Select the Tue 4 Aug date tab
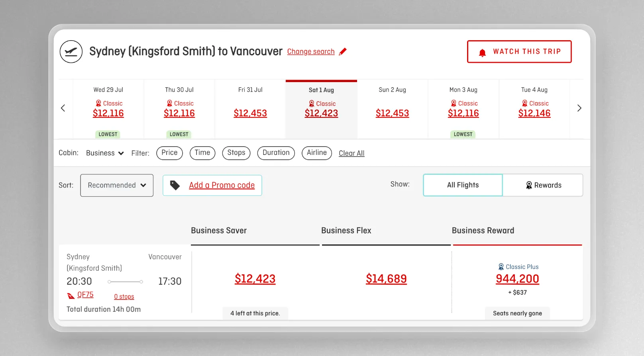The image size is (644, 356). click(x=534, y=109)
